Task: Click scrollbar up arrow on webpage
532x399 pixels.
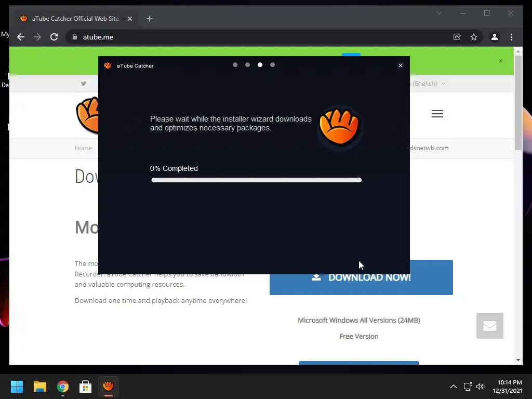Action: (518, 51)
